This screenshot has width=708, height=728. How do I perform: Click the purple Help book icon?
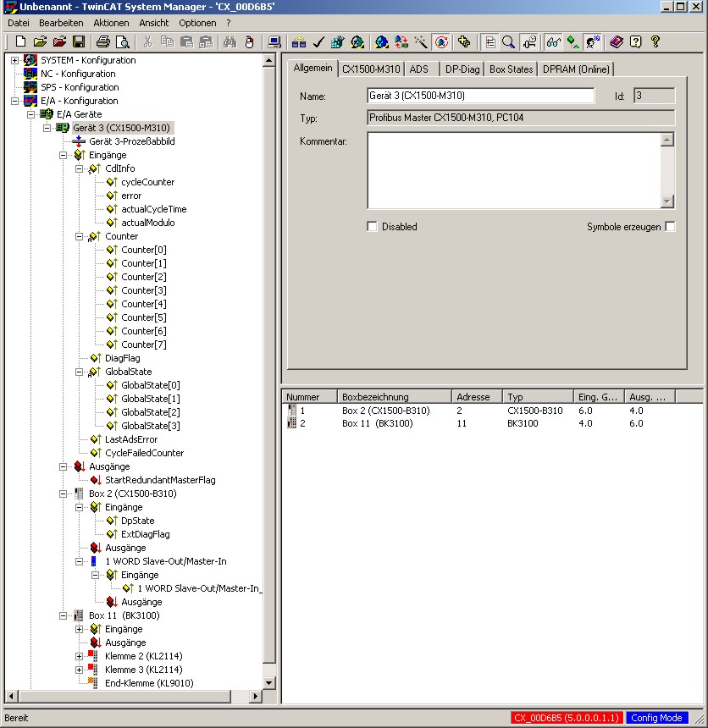click(x=617, y=41)
